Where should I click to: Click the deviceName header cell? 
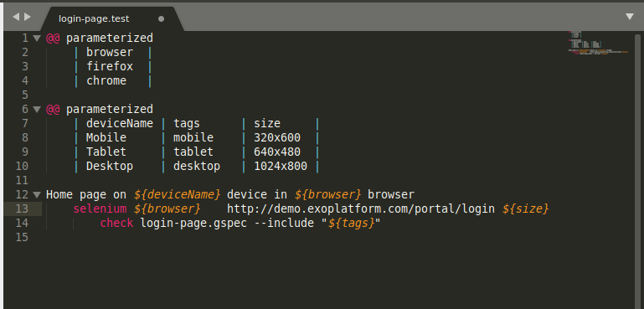[x=120, y=123]
